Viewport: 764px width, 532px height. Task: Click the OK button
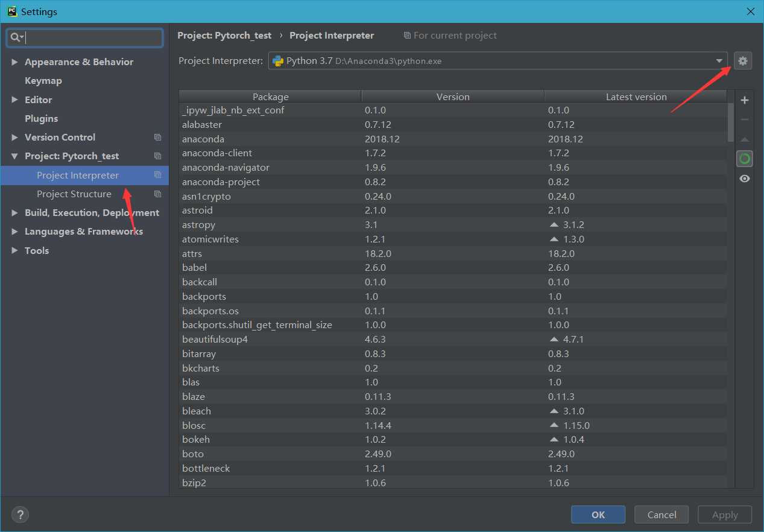pyautogui.click(x=598, y=515)
